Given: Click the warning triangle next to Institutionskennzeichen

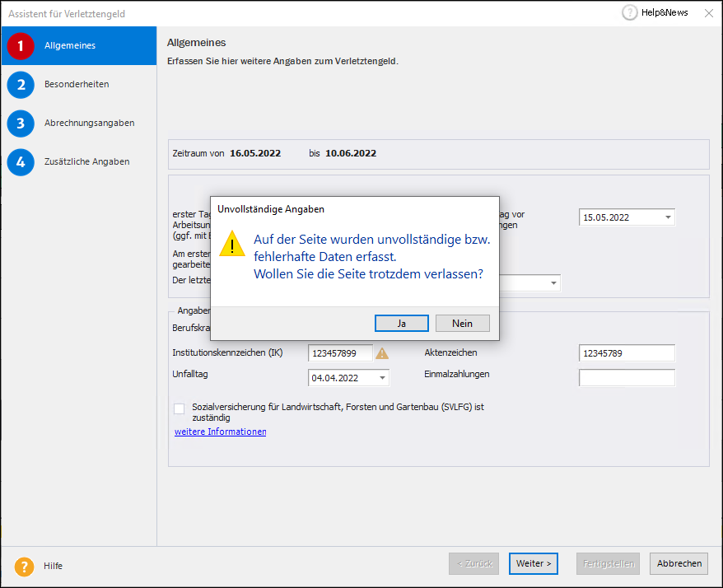Looking at the screenshot, I should [x=382, y=353].
